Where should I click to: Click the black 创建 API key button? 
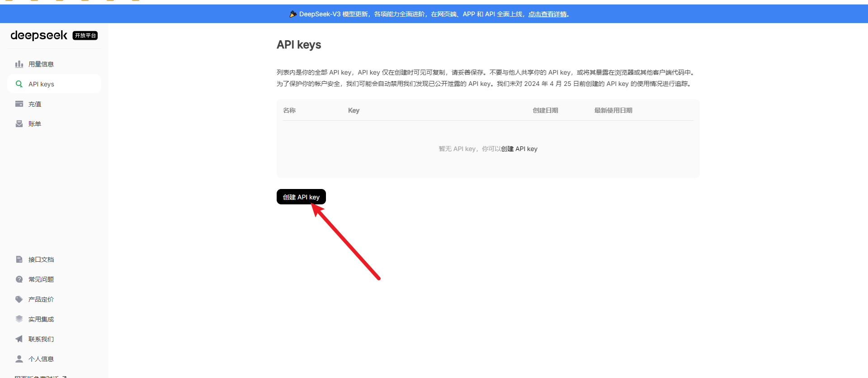301,197
